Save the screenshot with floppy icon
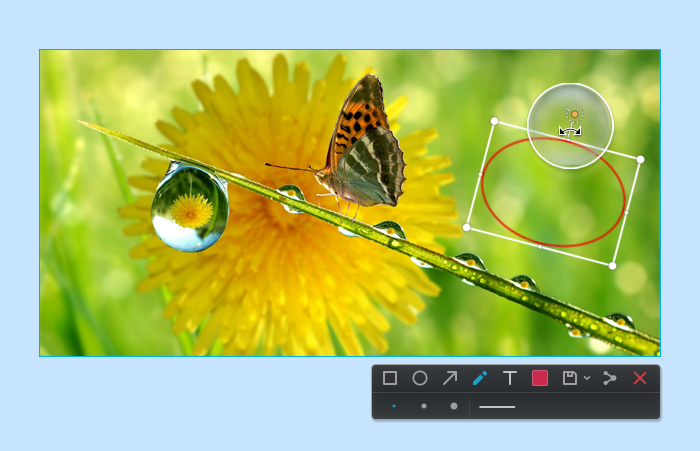This screenshot has height=451, width=700. point(570,378)
